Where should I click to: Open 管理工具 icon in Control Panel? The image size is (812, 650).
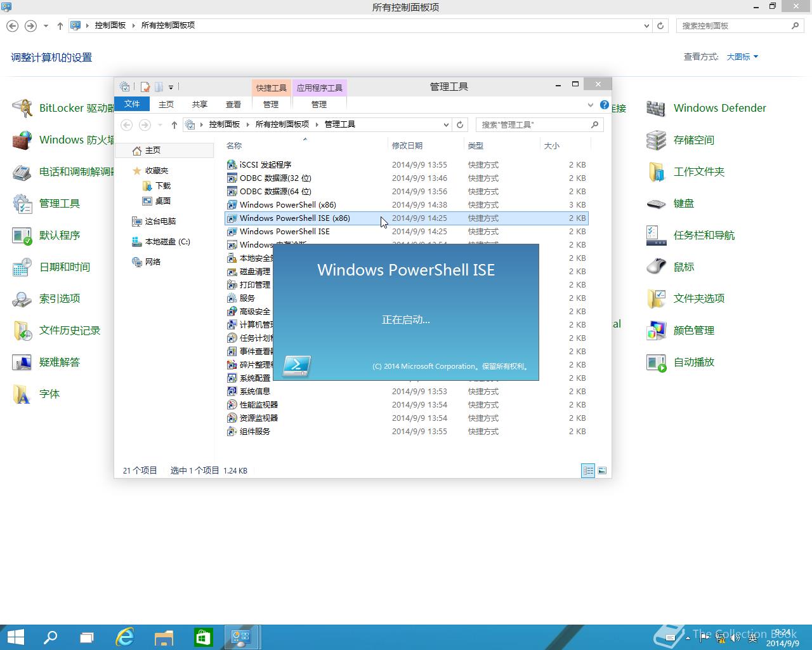tap(22, 203)
